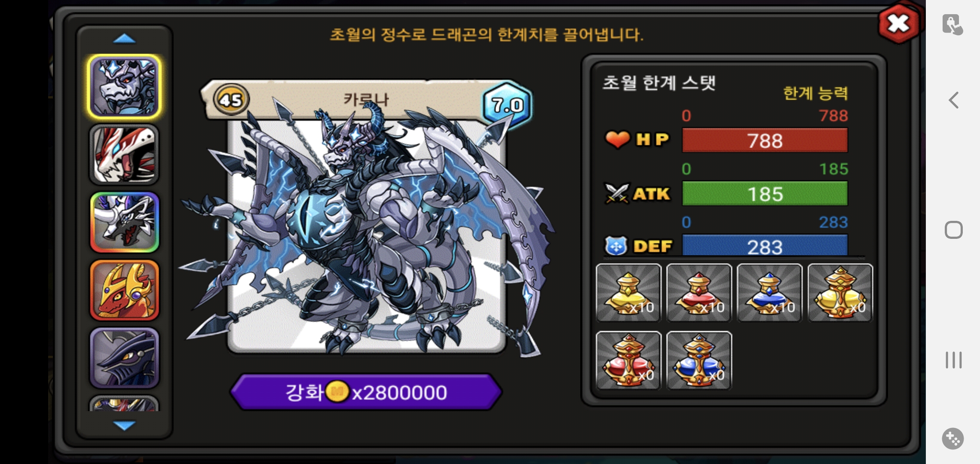Select the large red potion x0 item
Viewport: 980px width, 464px height.
click(628, 360)
